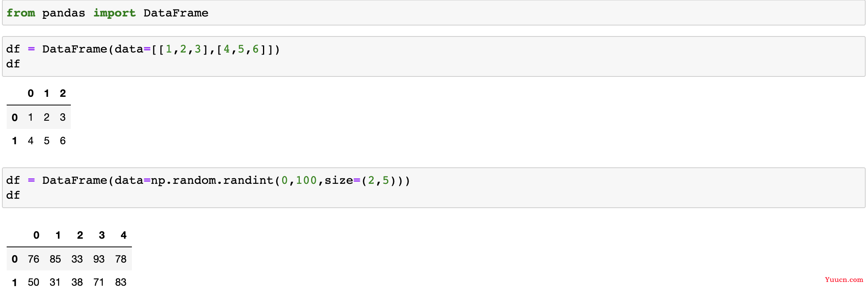Click cell value 50 in second table
Viewport: 868px width, 301px height.
coord(33,282)
